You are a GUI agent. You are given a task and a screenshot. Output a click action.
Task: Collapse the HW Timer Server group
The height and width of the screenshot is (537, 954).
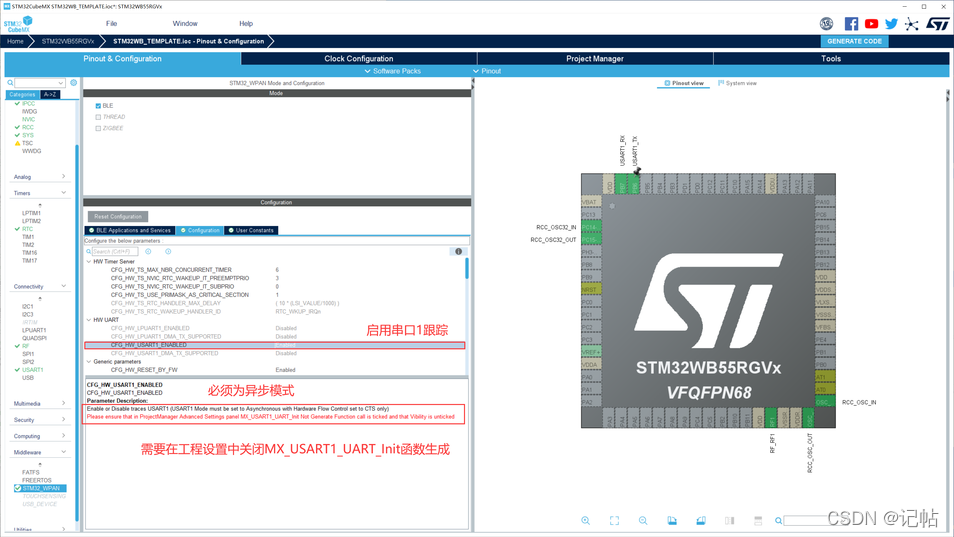pyautogui.click(x=89, y=262)
